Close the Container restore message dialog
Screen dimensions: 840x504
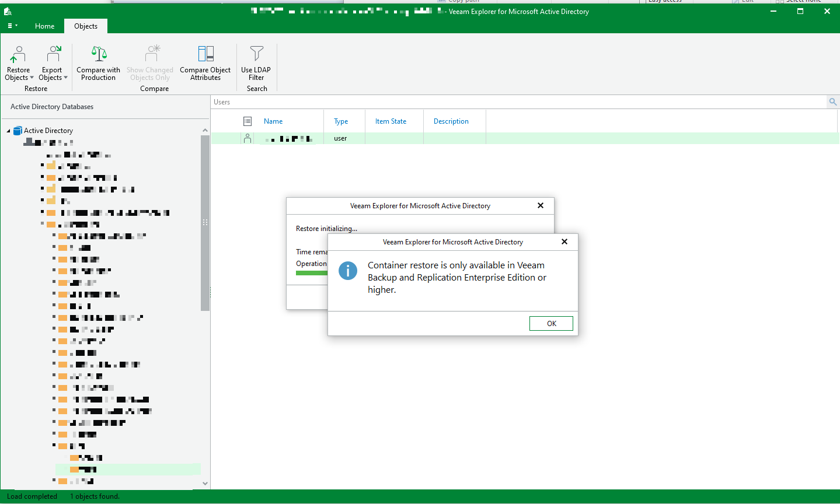tap(564, 242)
